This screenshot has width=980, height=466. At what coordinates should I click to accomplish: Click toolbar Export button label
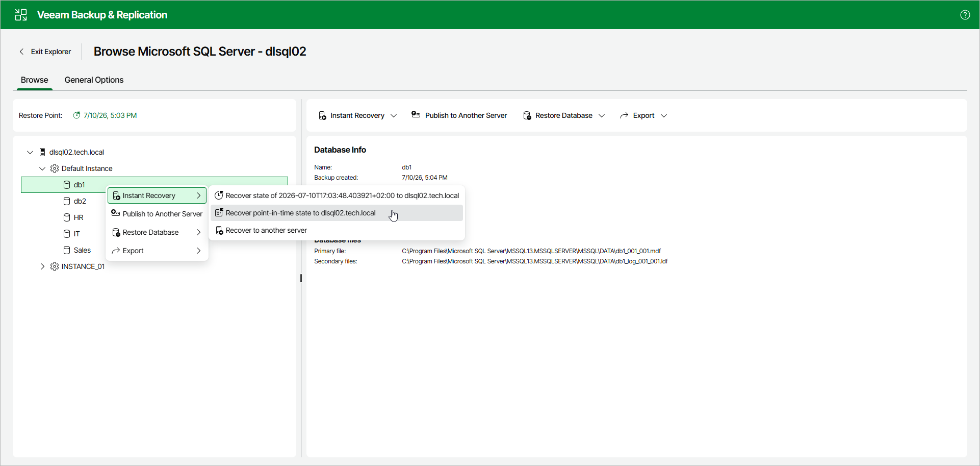tap(643, 116)
